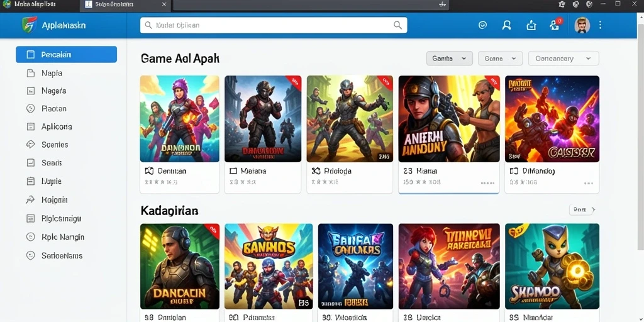The image size is (644, 322).
Task: Click second extension icon in the title bar
Action: (x=576, y=4)
